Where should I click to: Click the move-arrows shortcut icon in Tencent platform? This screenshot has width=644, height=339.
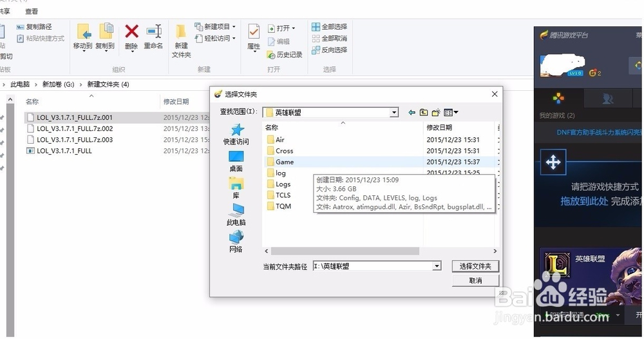tap(553, 162)
